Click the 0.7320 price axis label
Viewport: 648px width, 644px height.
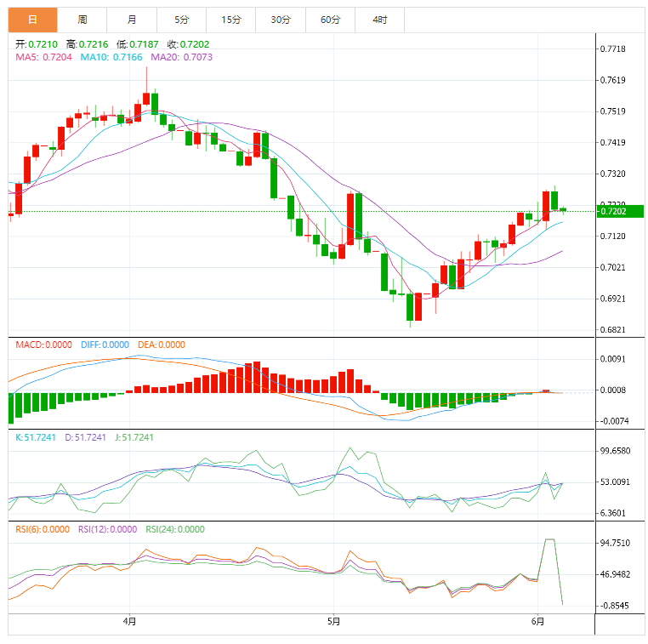pos(613,174)
